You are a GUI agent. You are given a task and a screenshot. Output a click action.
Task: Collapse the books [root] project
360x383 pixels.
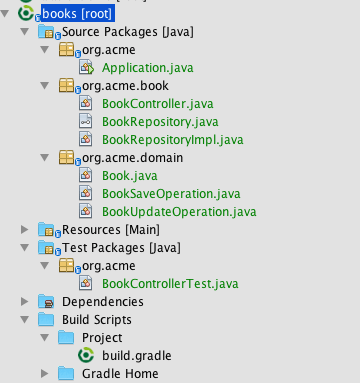coord(5,14)
